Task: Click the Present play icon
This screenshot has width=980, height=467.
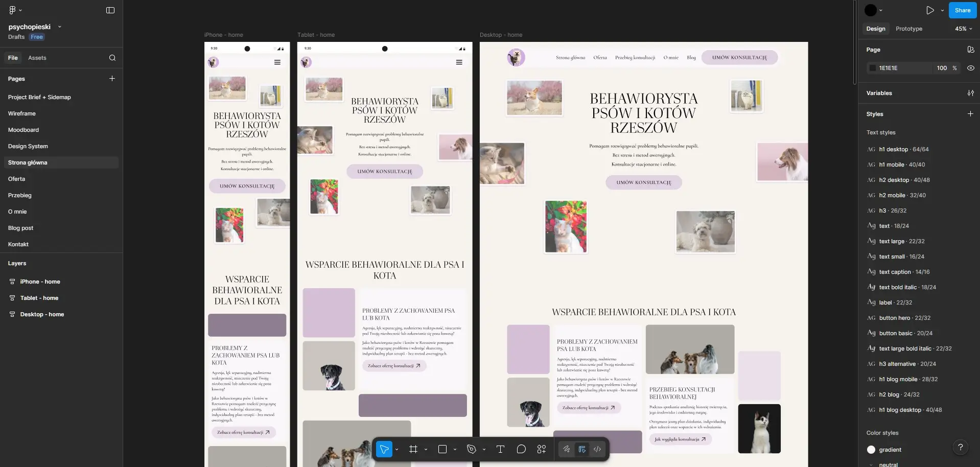Action: point(930,10)
